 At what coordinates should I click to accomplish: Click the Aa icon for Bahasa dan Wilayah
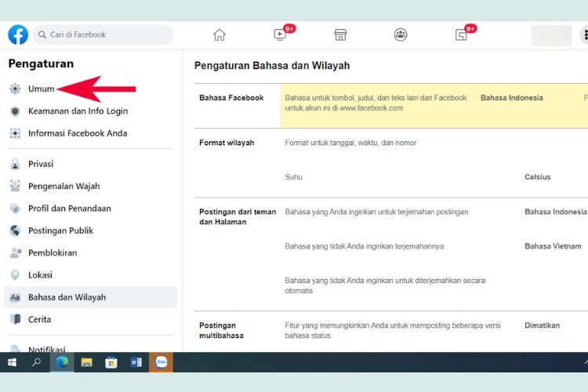tap(15, 297)
